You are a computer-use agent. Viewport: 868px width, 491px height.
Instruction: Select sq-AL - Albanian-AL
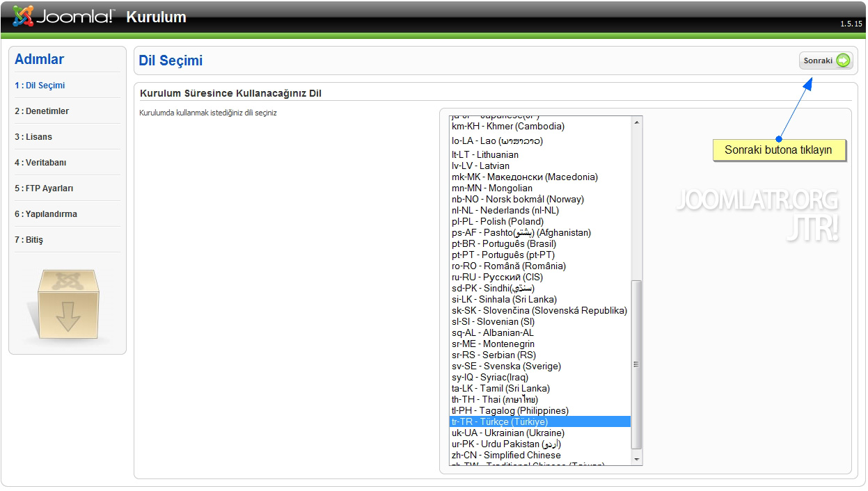pos(540,332)
